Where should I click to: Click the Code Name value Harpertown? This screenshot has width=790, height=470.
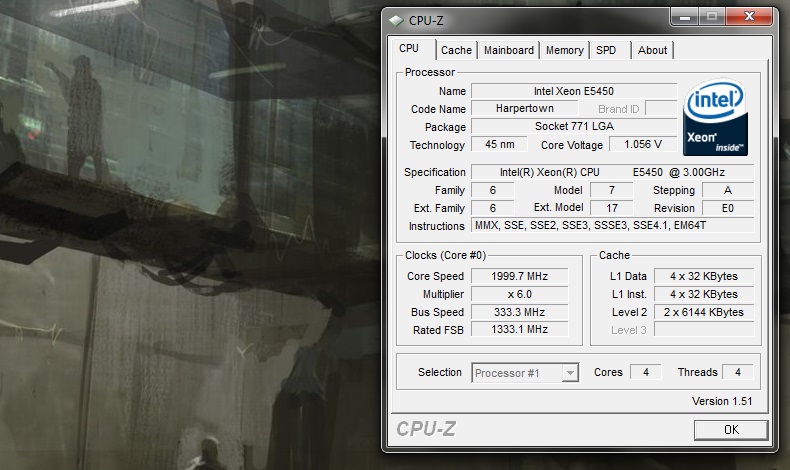524,108
